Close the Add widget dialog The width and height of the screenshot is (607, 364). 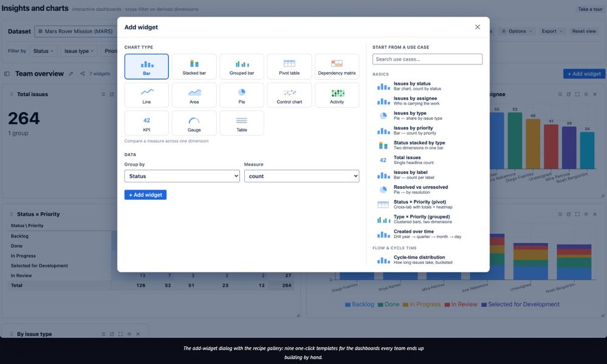pyautogui.click(x=478, y=27)
